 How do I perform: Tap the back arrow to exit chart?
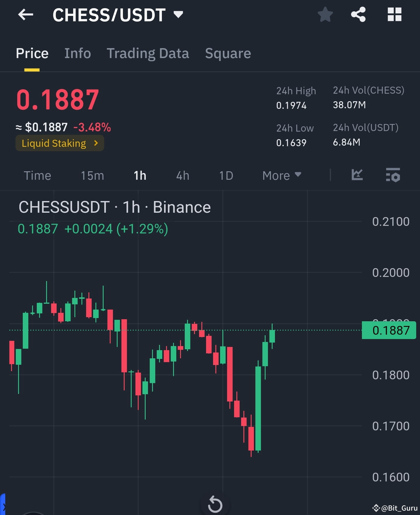[x=26, y=15]
